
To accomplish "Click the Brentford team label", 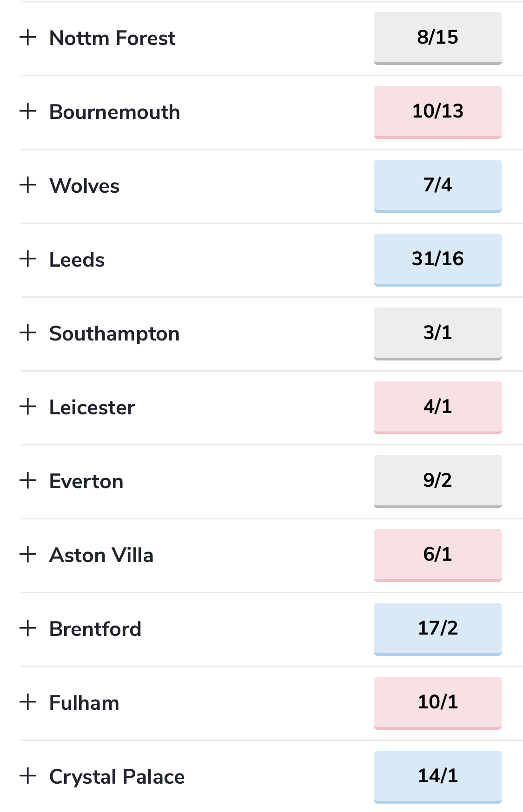I will [95, 629].
